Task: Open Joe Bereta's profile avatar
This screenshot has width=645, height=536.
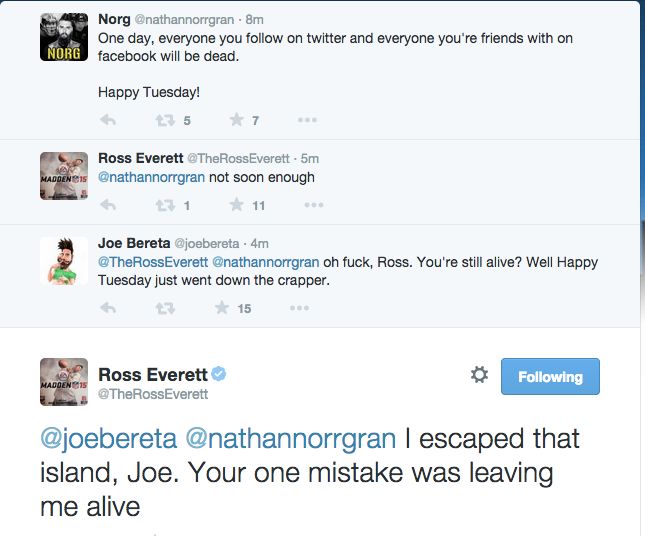Action: pyautogui.click(x=63, y=260)
